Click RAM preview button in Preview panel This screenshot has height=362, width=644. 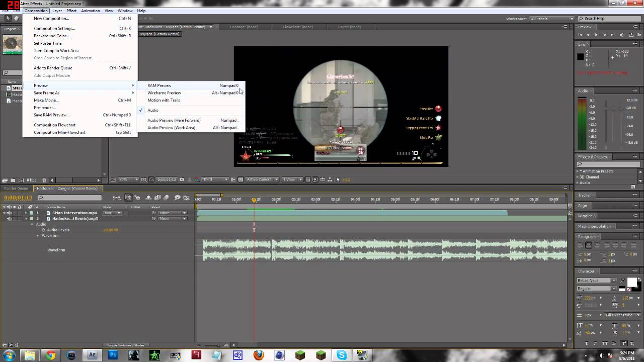pos(638,35)
